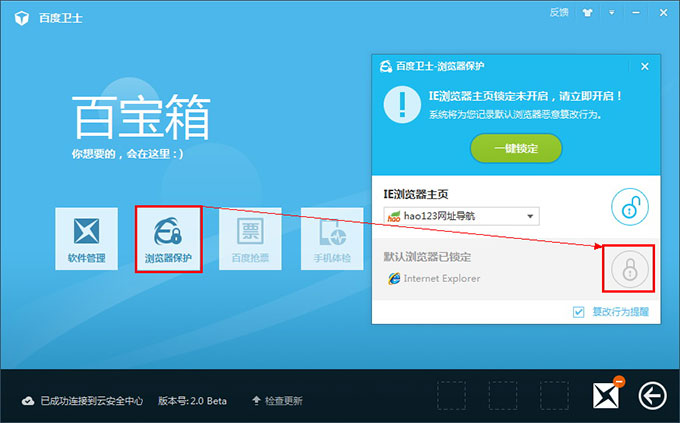Click 检查更新 check update link
The height and width of the screenshot is (423, 680).
tap(278, 401)
